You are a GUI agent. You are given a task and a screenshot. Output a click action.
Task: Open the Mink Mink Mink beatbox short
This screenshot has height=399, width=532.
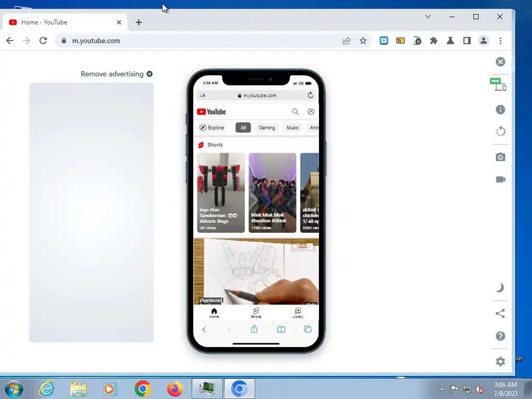[x=272, y=193]
